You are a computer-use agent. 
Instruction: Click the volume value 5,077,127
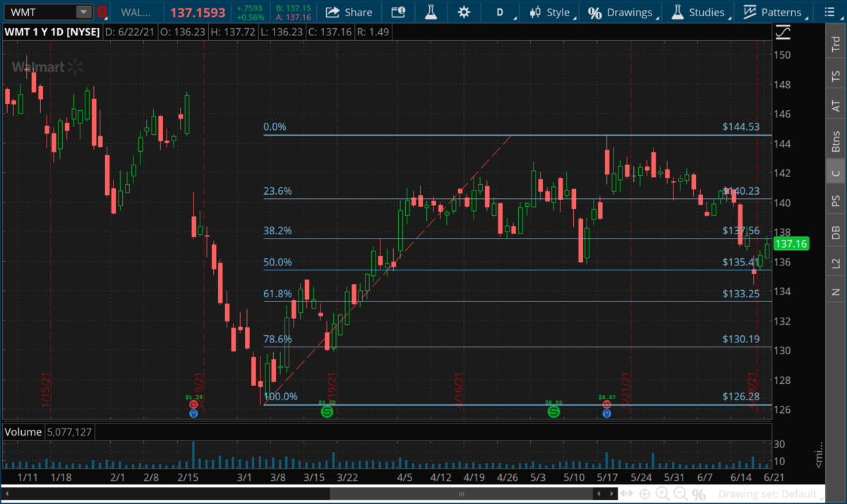click(x=68, y=431)
